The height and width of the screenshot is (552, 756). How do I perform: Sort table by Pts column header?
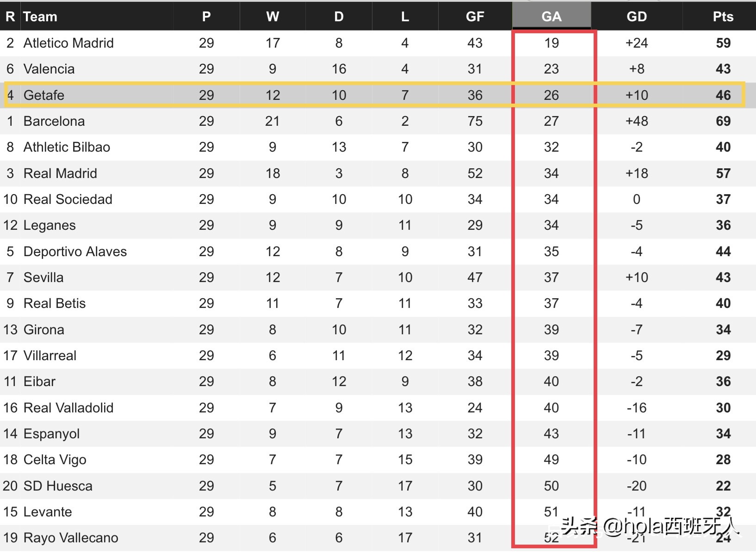pos(723,17)
